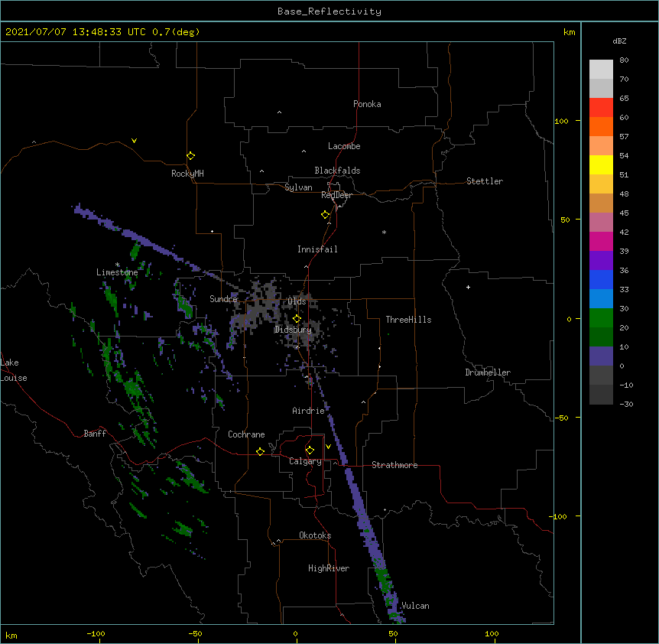Click the white plus marker north of Drumheller
Screen dimensions: 659x644
(468, 287)
